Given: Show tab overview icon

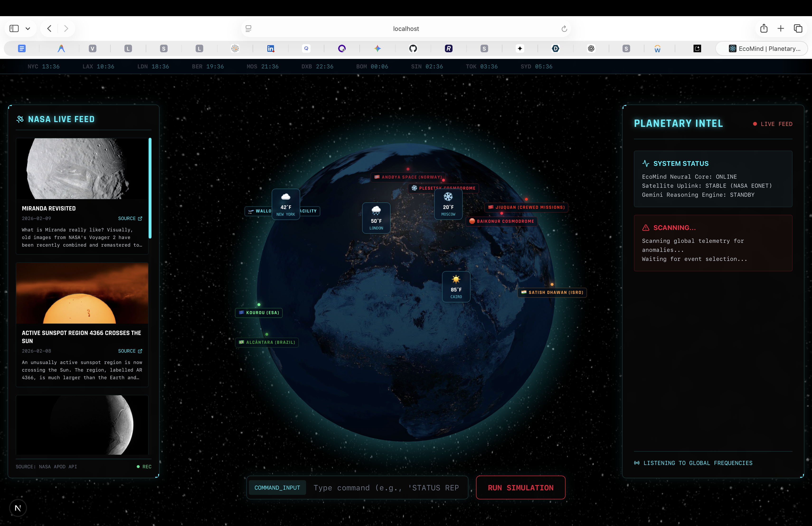Looking at the screenshot, I should (x=798, y=28).
